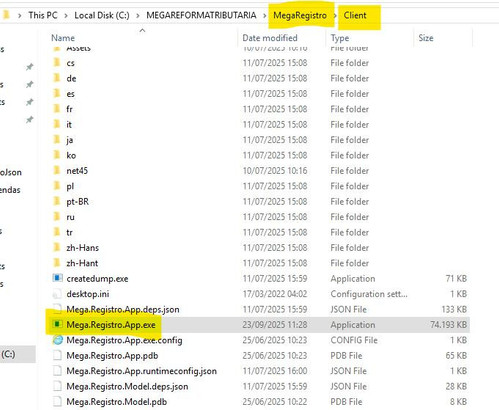
Task: Select the Mega.Registro.App.pdb file icon
Action: click(57, 355)
